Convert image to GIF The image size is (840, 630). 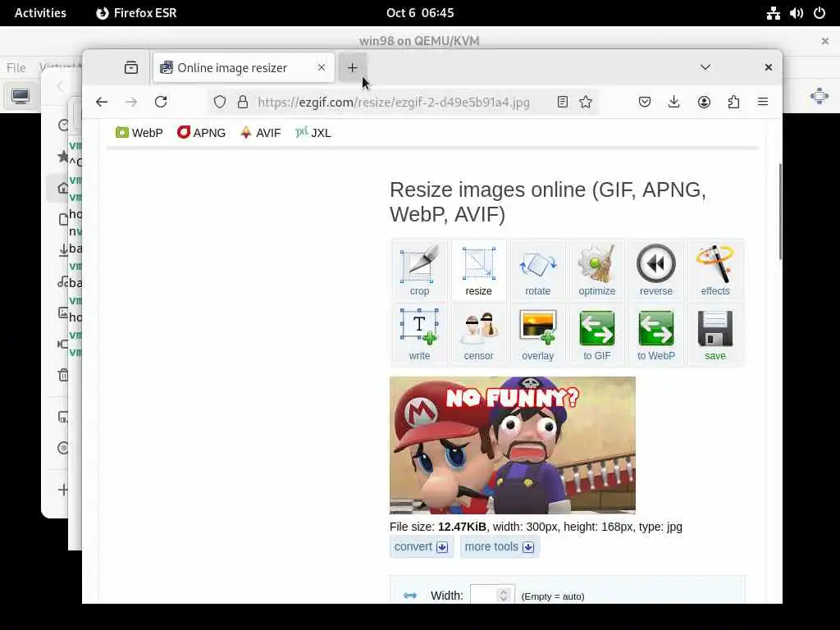click(x=597, y=335)
